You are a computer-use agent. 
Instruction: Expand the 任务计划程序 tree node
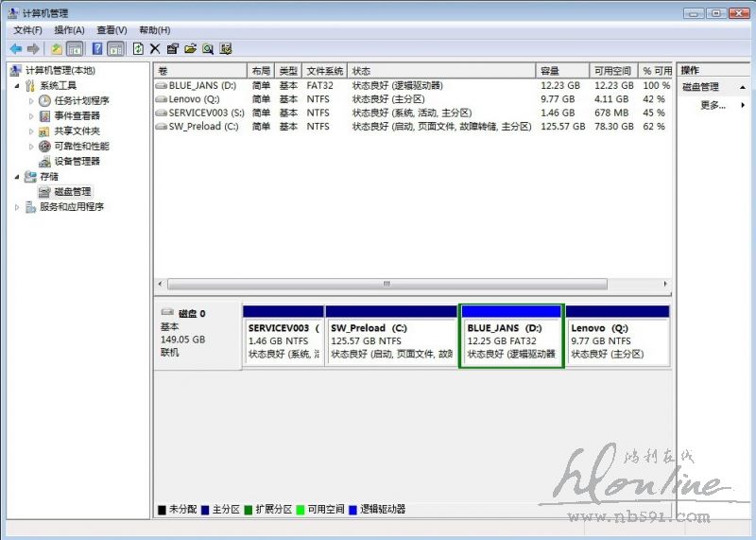click(31, 101)
